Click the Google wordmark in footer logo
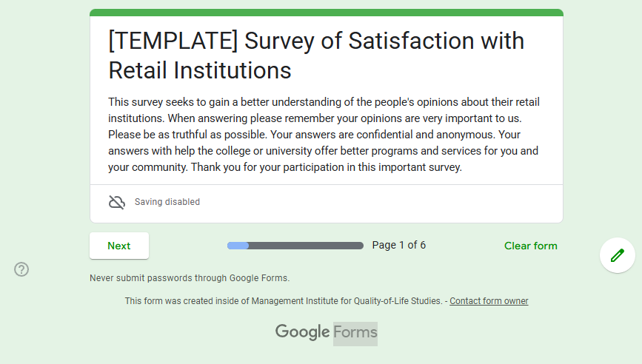642x364 pixels. 302,332
